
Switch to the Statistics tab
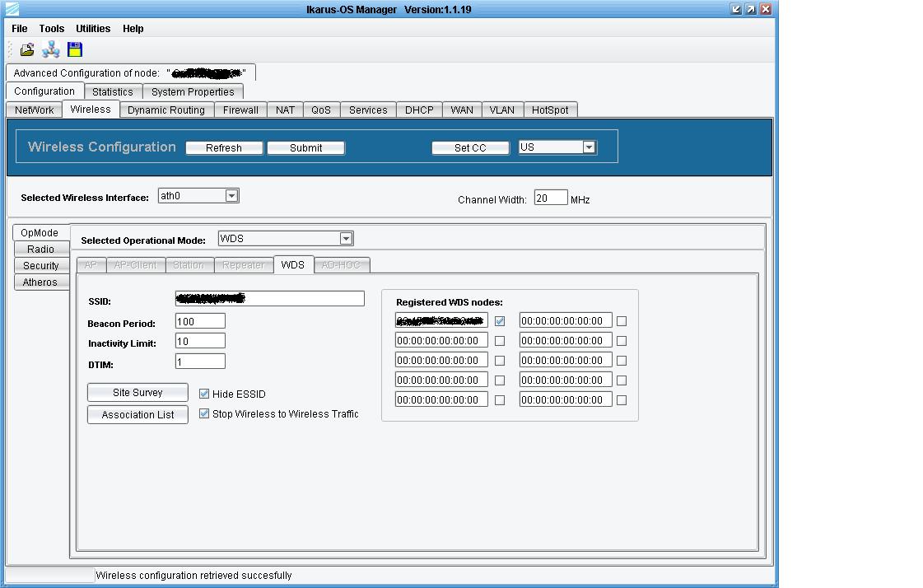[x=113, y=91]
